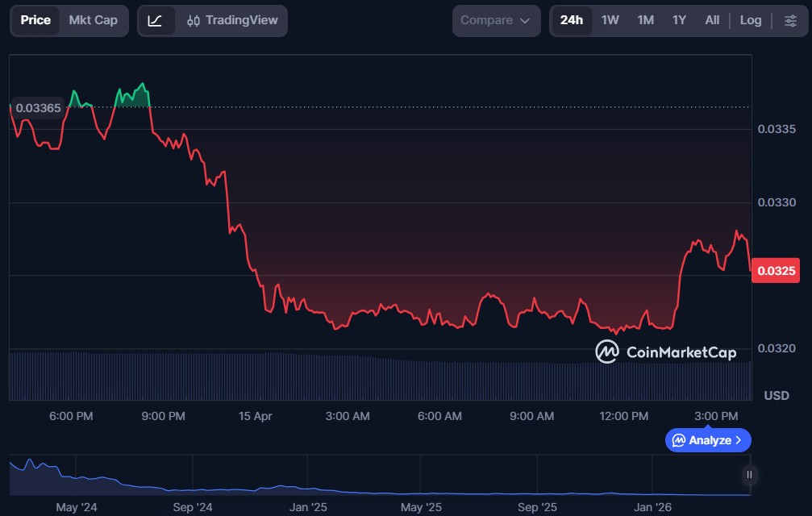The height and width of the screenshot is (516, 812).
Task: Open chart settings sliders icon
Action: (x=789, y=20)
